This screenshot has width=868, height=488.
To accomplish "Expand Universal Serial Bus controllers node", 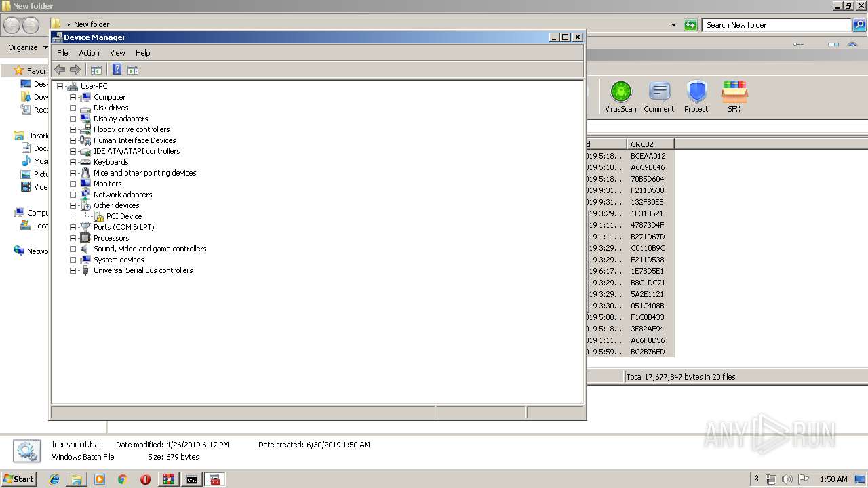I will (73, 270).
